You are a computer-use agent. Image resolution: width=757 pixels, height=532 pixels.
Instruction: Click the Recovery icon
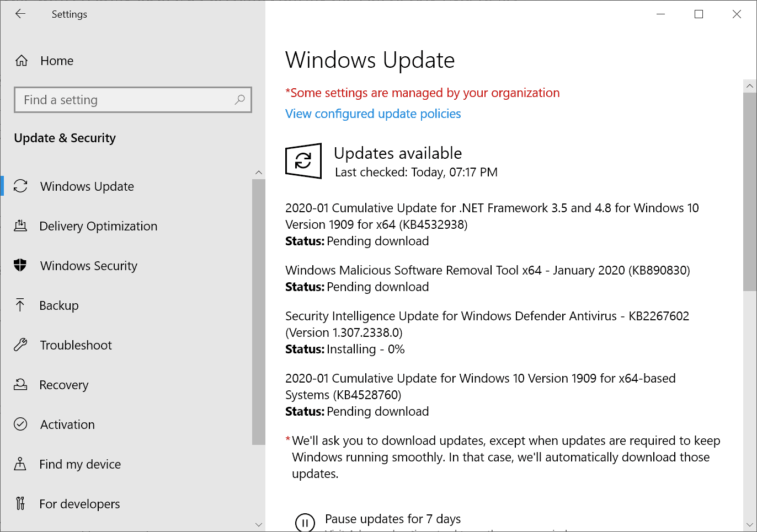tap(20, 385)
